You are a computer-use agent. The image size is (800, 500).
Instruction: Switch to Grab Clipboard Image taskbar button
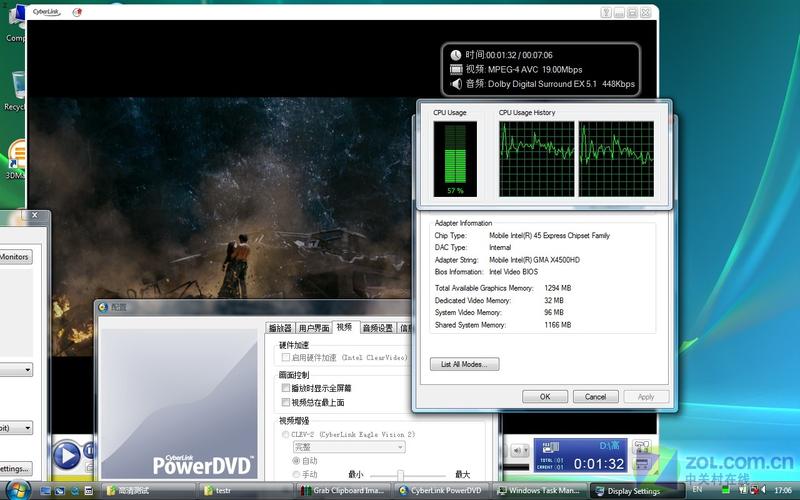point(343,491)
